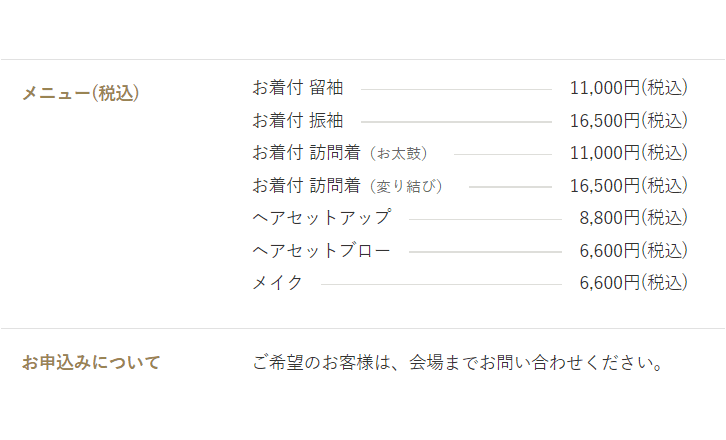The height and width of the screenshot is (440, 726).
Task: Click the お申込みについて heading
Action: (91, 362)
